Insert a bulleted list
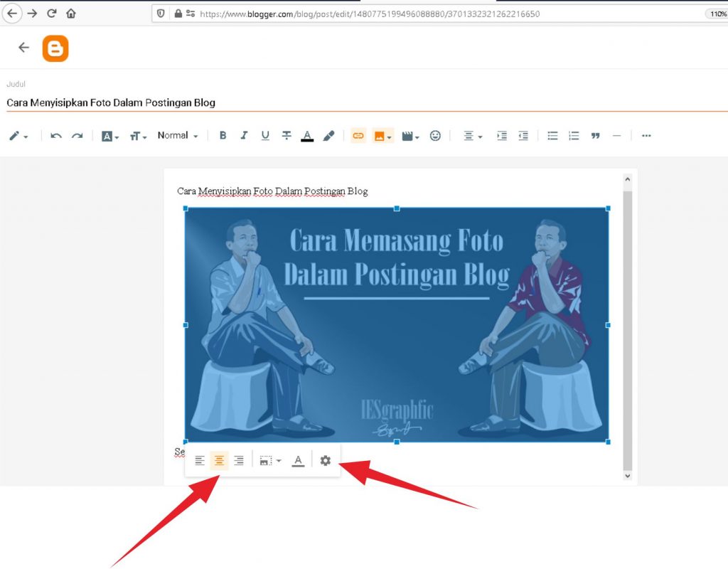The image size is (728, 569). (x=552, y=136)
